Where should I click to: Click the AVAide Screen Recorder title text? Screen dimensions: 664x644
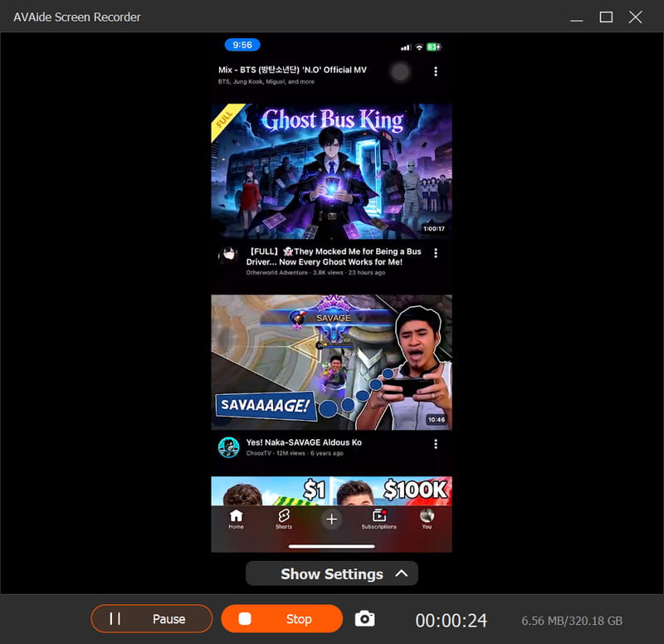77,17
